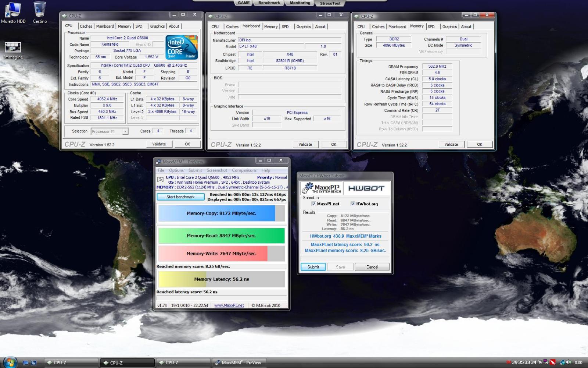Viewport: 588px width, 368px height.
Task: Click OK in the CPU-Z Mainboard window
Action: 334,145
